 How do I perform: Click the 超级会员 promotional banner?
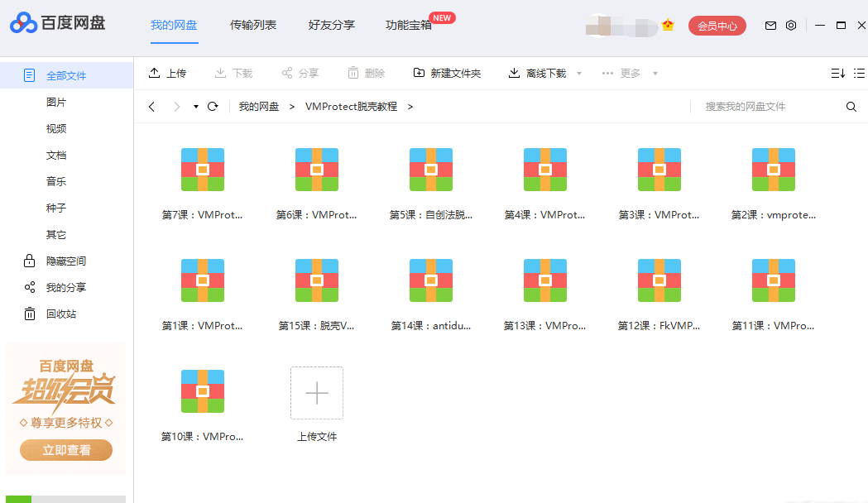click(x=66, y=409)
